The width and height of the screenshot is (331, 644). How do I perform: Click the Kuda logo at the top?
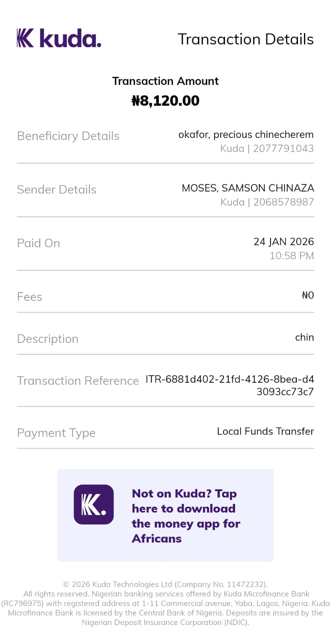click(x=59, y=39)
